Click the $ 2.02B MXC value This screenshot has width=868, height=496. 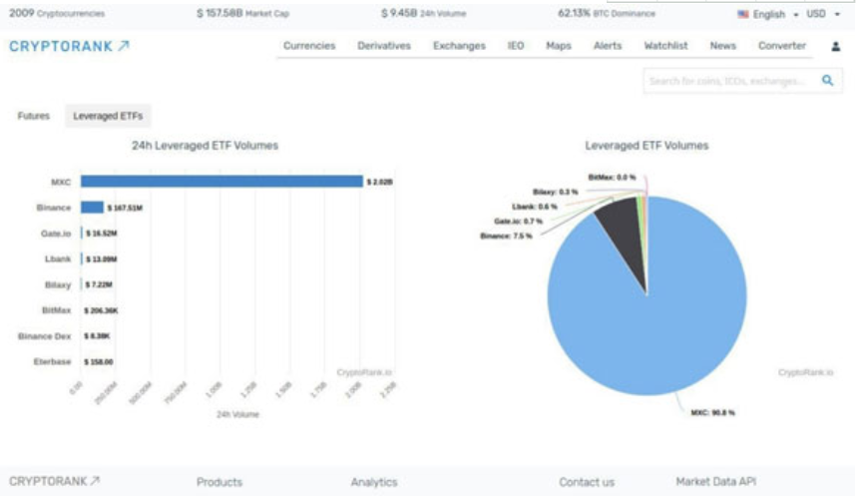point(380,182)
